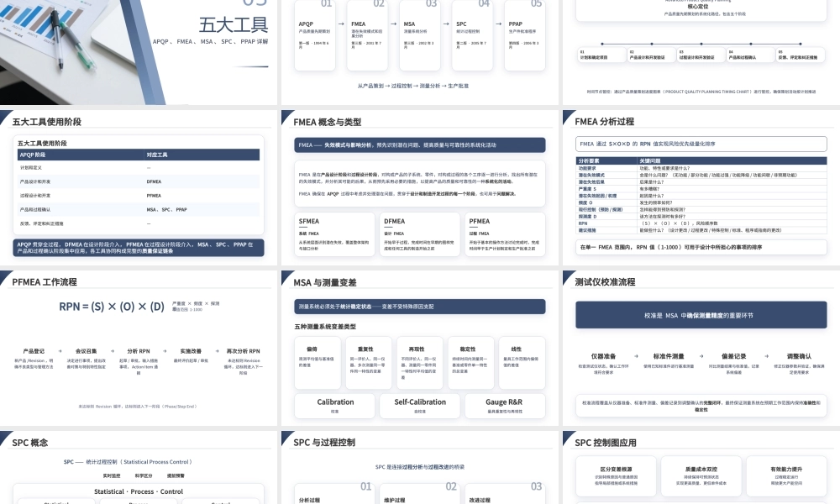This screenshot has height=504, width=840.
Task: Click the 'APQP 阶段' table header
Action: click(81, 155)
